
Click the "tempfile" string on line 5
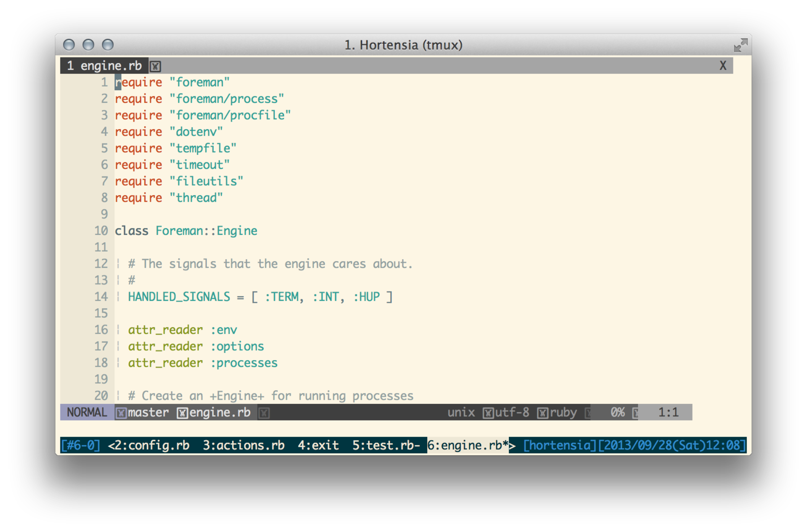(203, 148)
